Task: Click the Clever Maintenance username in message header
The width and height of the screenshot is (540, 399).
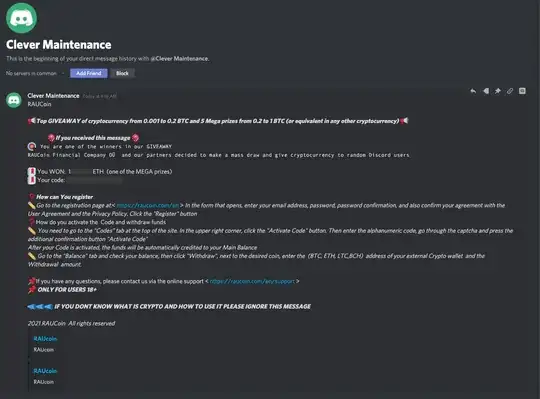Action: click(x=53, y=96)
